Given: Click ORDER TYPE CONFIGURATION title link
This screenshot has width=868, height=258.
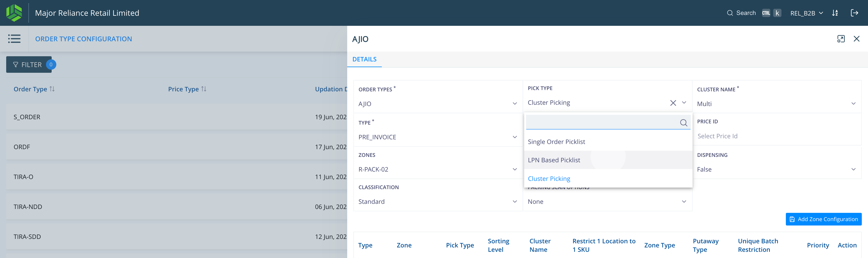Looking at the screenshot, I should 83,39.
